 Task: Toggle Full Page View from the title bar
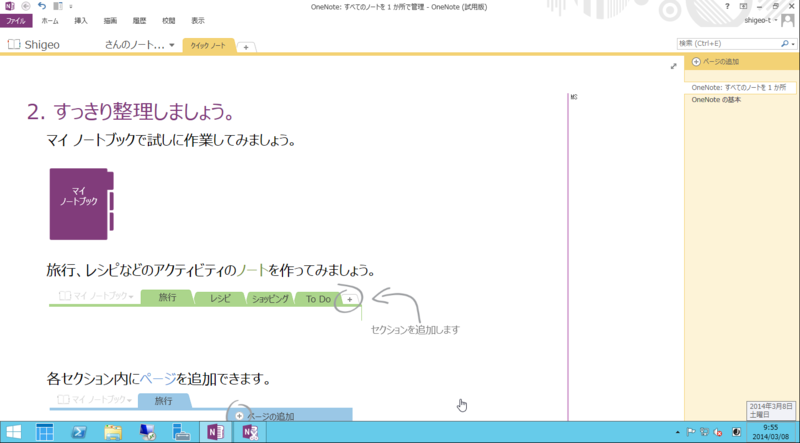tap(743, 6)
